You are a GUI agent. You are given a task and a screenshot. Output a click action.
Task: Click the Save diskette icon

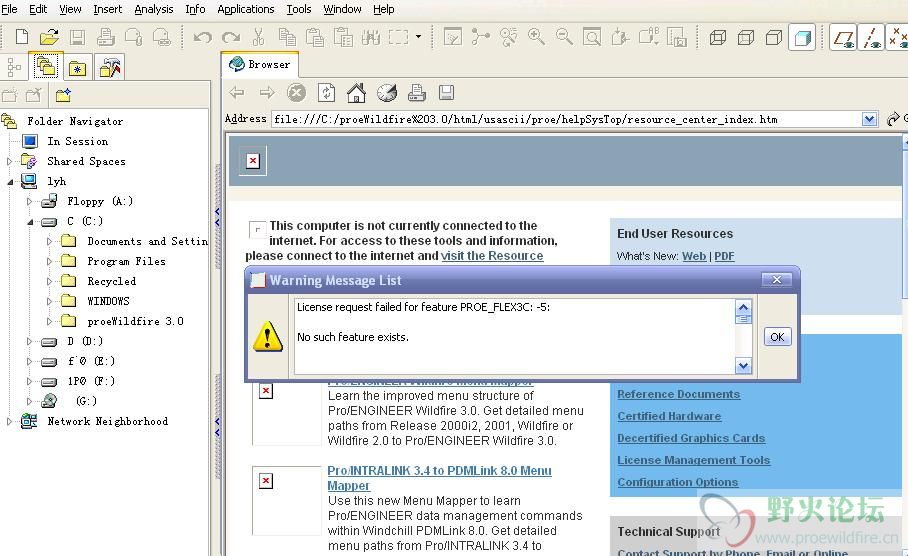pos(77,37)
